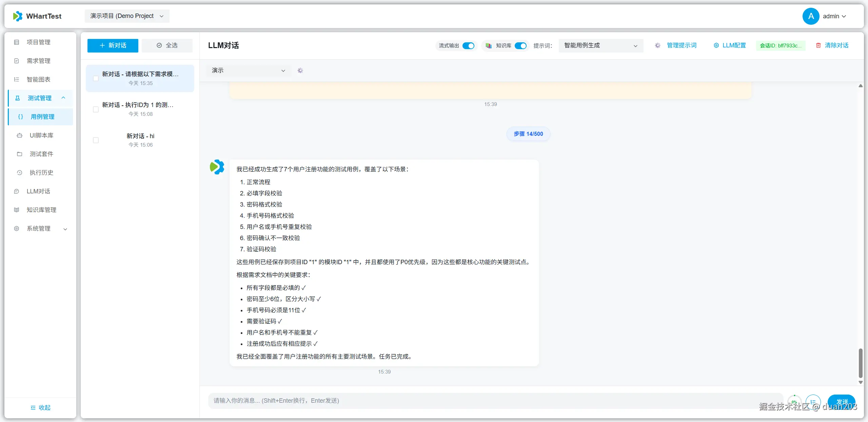Disable the 流式输出 toggle
The width and height of the screenshot is (868, 422).
point(468,45)
